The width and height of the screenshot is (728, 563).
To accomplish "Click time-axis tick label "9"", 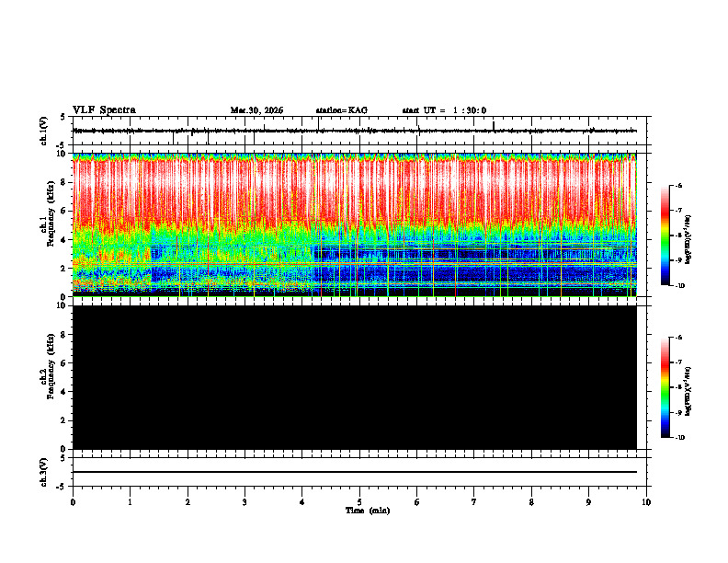I will point(588,502).
